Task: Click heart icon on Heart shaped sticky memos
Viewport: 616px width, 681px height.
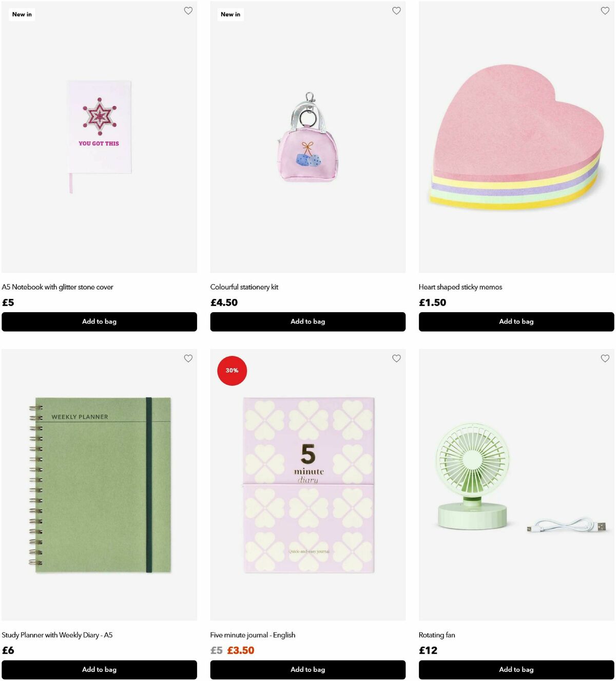Action: (x=605, y=11)
